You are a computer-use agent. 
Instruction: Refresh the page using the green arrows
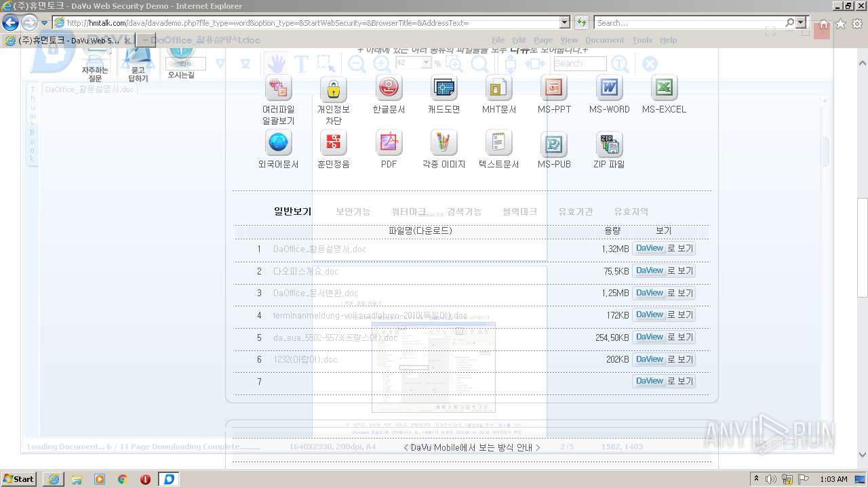(582, 22)
